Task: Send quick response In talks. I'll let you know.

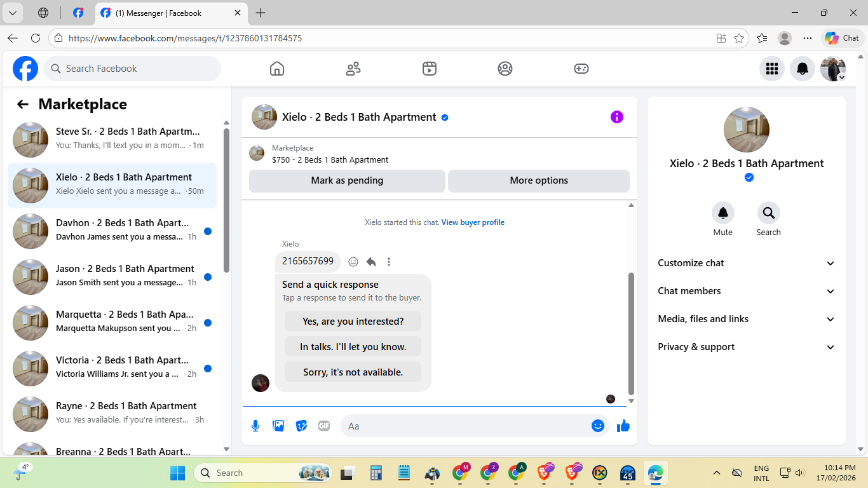Action: pos(353,347)
